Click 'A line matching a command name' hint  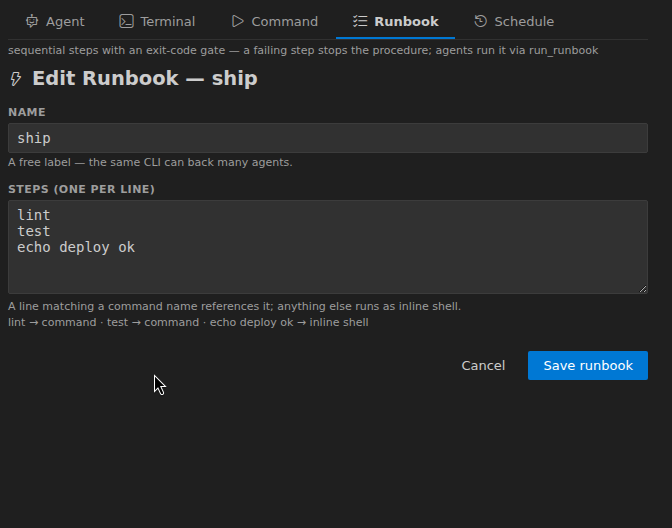tap(234, 306)
